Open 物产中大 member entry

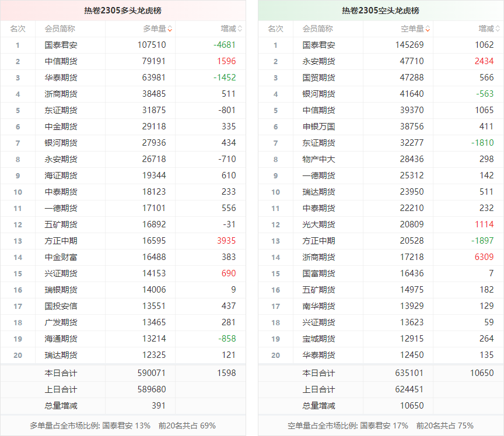[318, 159]
